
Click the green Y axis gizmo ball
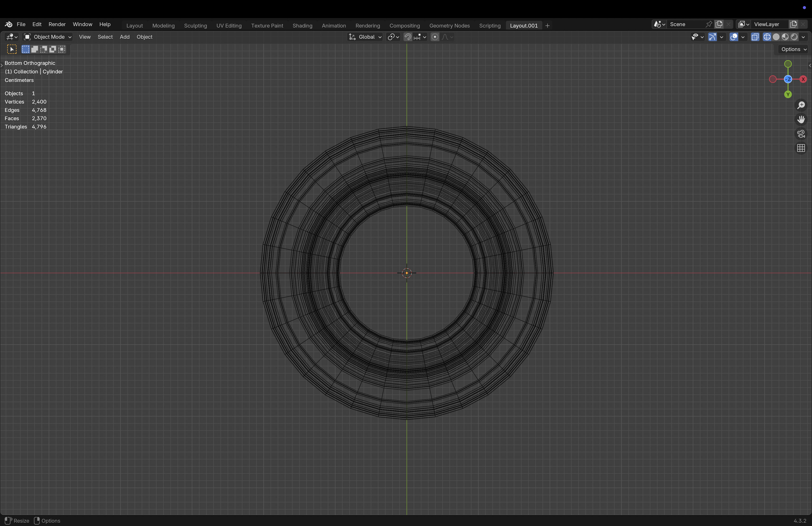pyautogui.click(x=788, y=95)
